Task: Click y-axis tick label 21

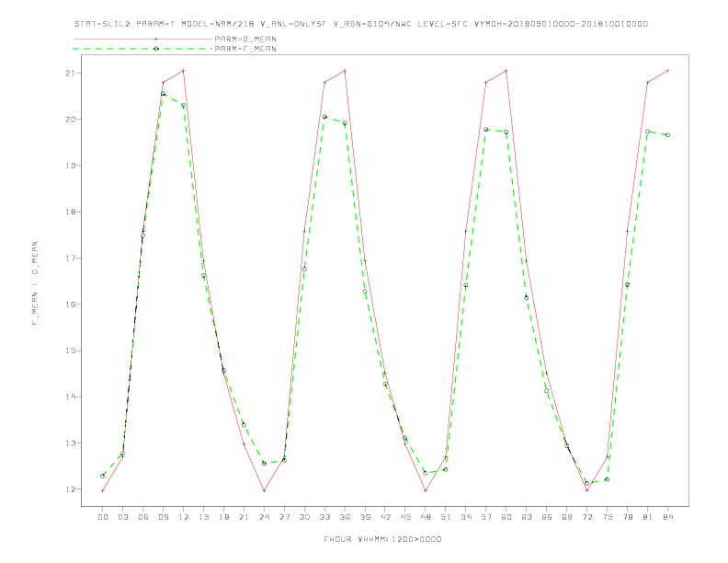Action: pyautogui.click(x=71, y=74)
